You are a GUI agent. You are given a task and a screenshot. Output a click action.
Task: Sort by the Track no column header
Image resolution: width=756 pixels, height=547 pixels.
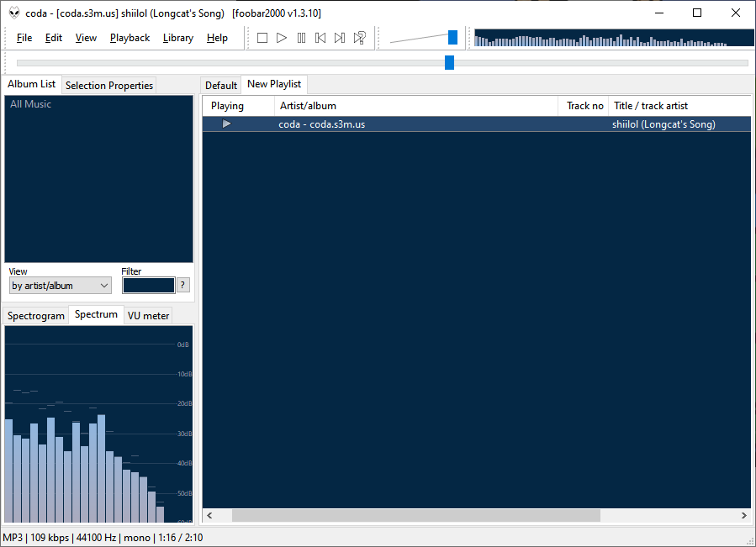click(584, 106)
